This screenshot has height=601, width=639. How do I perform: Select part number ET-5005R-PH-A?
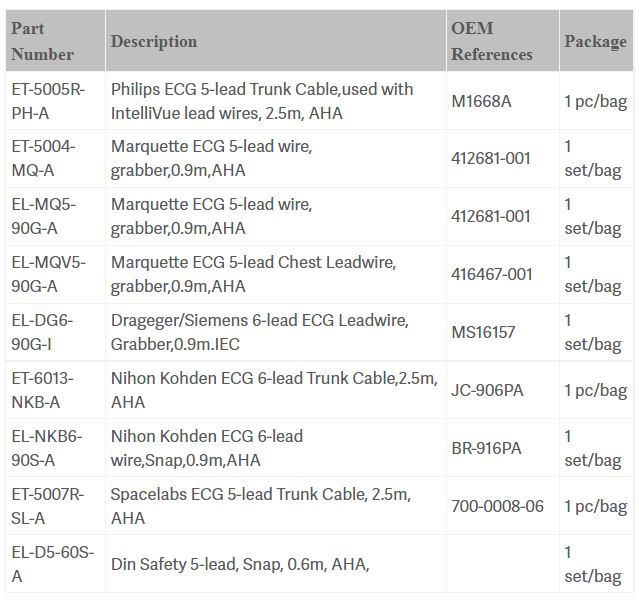[48, 101]
